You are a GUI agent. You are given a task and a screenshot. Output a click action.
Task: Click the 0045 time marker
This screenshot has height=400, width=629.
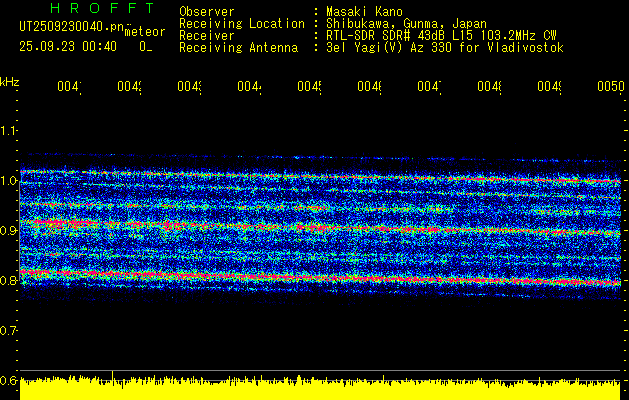pos(310,86)
